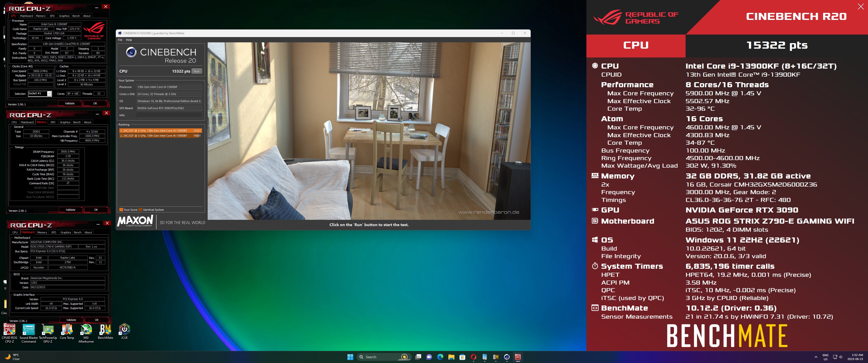Open Microsoft Store from the taskbar
The image size is (868, 363).
[x=462, y=357]
